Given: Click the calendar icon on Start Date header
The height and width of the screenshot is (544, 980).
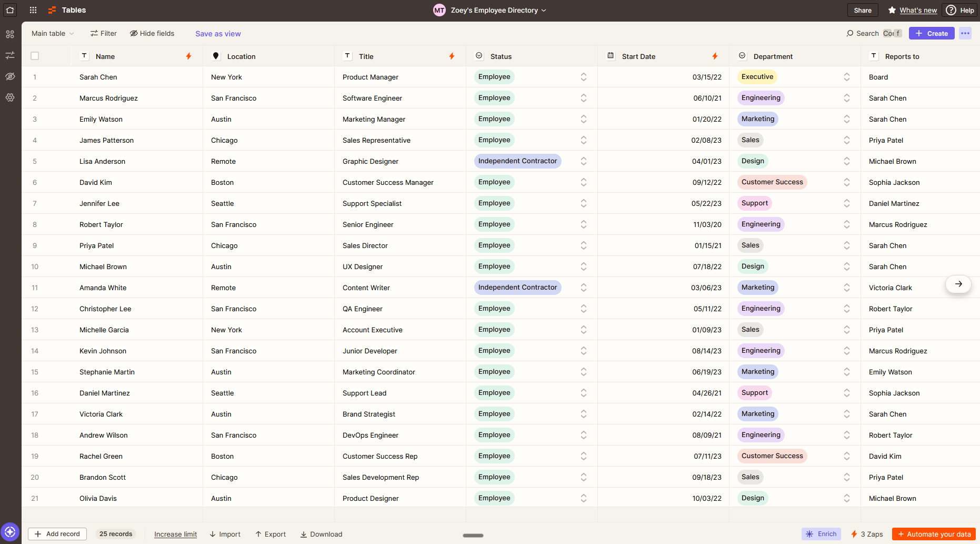Looking at the screenshot, I should (610, 56).
